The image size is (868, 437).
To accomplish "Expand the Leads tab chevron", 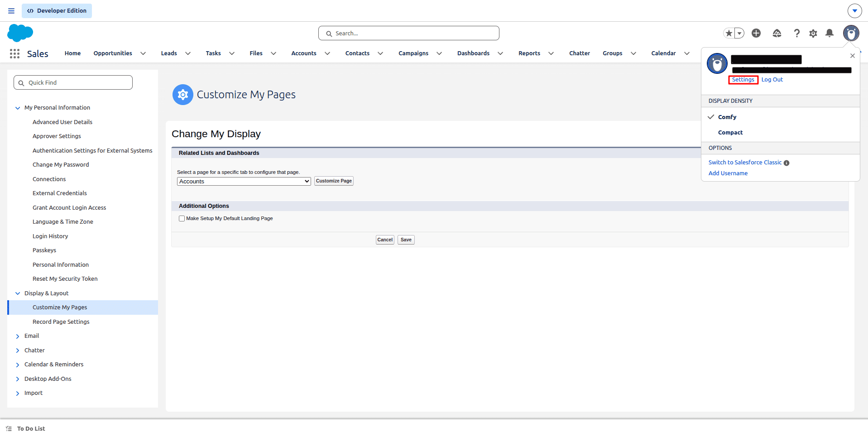I will tap(188, 53).
